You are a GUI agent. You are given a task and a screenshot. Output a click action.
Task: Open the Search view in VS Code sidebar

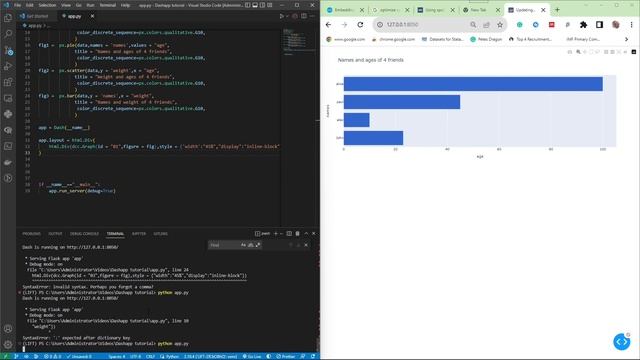click(x=8, y=33)
